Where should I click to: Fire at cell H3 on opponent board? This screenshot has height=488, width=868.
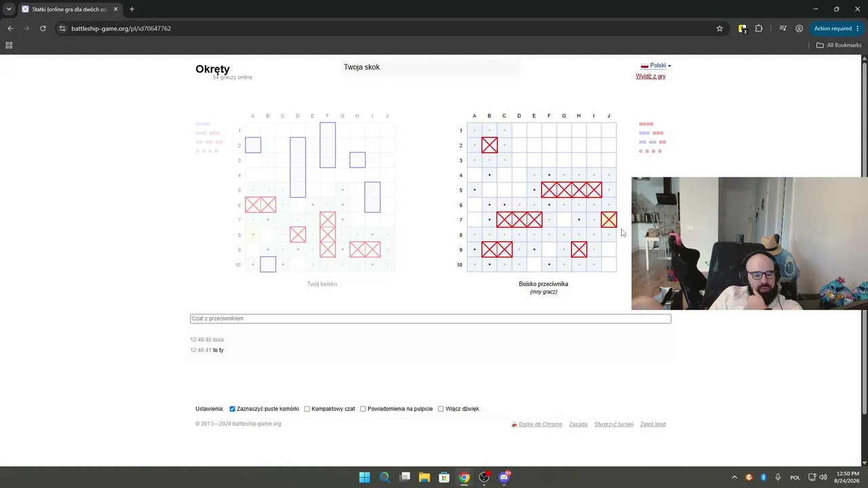pos(579,160)
